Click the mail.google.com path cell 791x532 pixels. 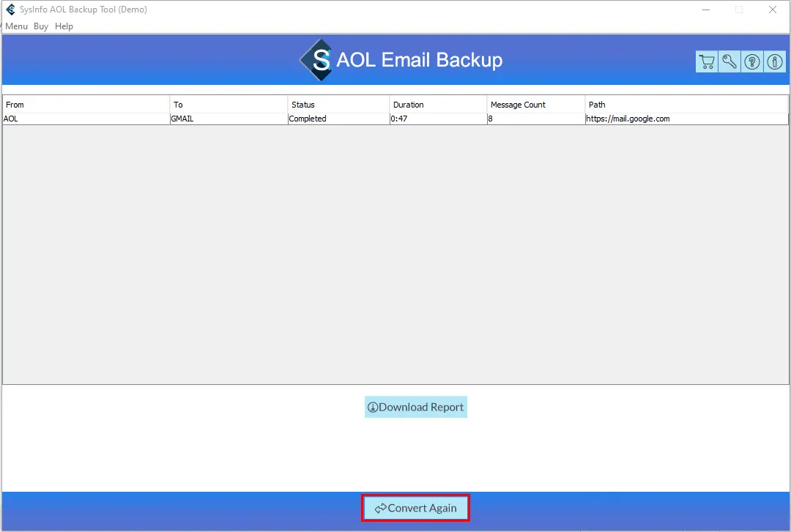pos(628,119)
